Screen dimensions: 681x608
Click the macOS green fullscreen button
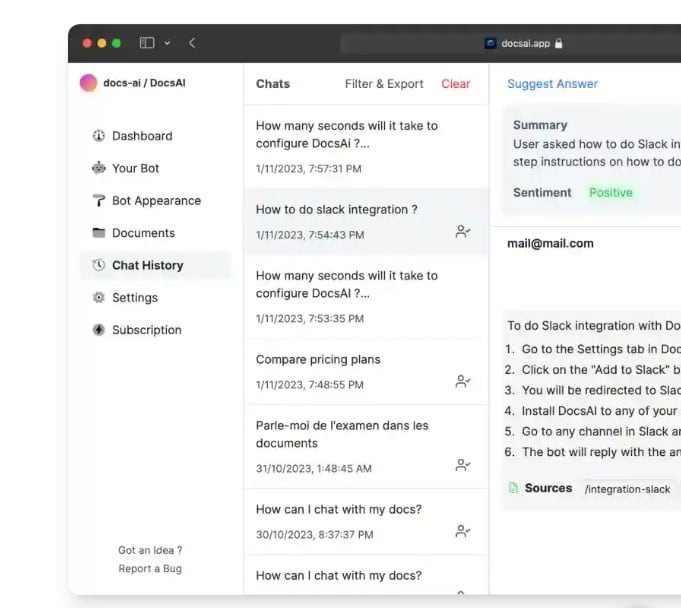click(116, 43)
